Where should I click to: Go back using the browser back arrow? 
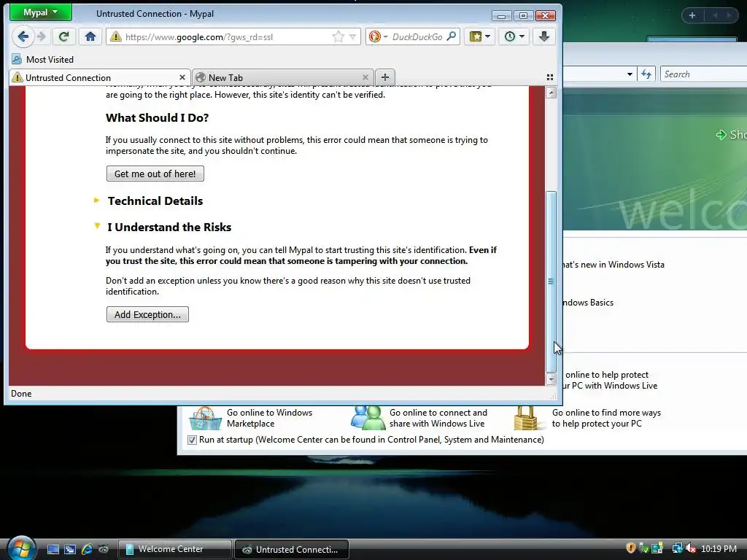pos(23,36)
